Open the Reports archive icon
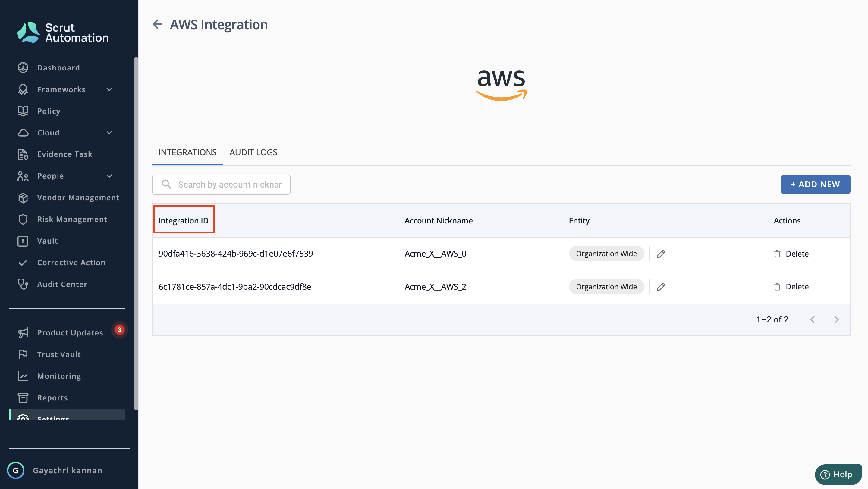Screen dimensions: 868x489 click(x=23, y=397)
